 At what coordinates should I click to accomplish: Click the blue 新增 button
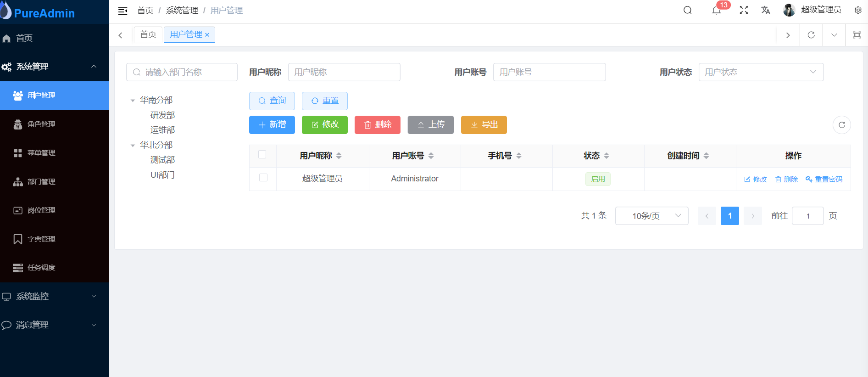tap(272, 125)
